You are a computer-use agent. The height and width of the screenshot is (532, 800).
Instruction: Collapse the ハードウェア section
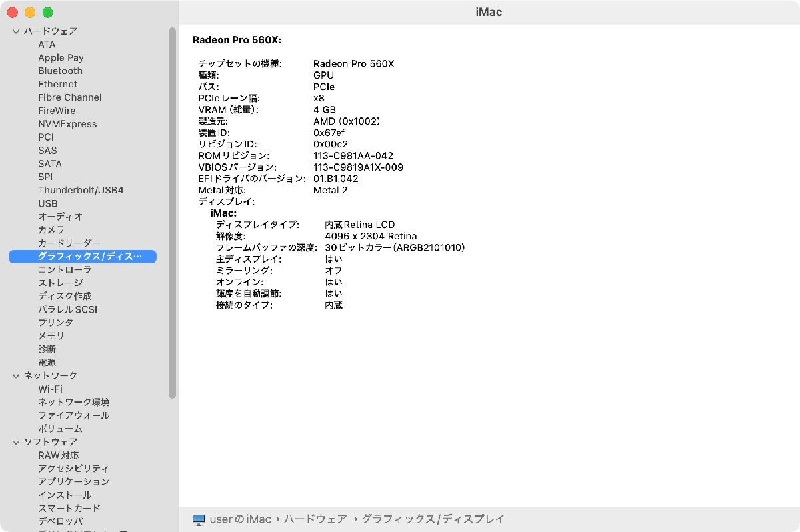pos(17,31)
